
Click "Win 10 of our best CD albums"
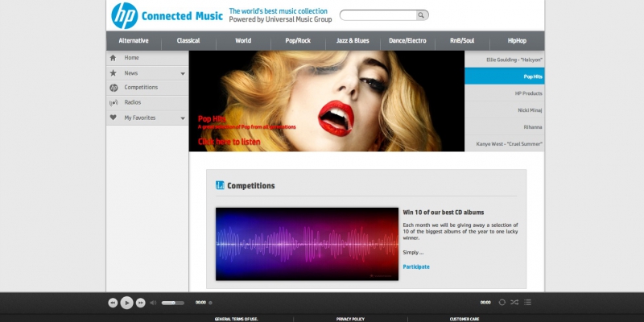(444, 213)
